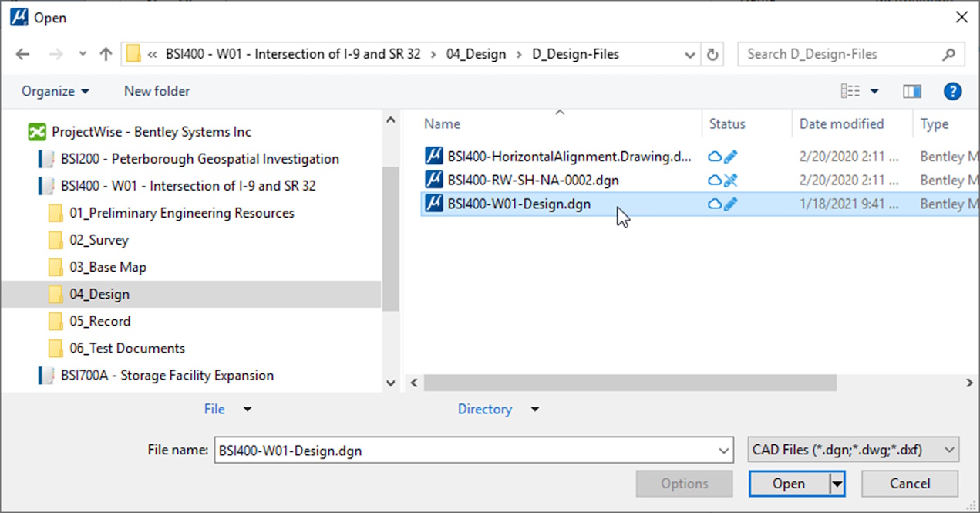
Task: Open the File attribute dropdown above the file name
Action: [247, 409]
